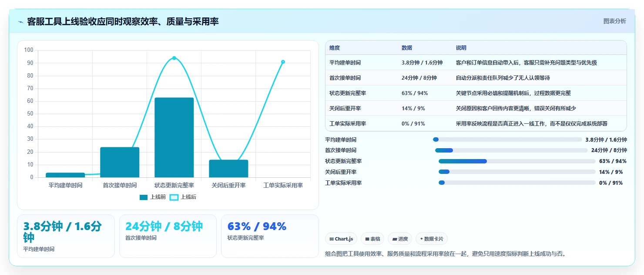644x275 pixels.
Task: Click the 100 value on the y-axis
Action: (29, 50)
